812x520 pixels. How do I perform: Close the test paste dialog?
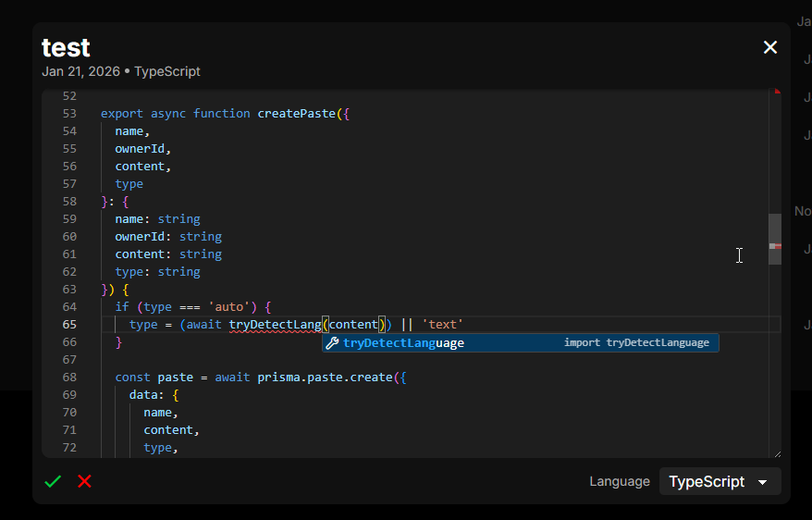point(769,47)
